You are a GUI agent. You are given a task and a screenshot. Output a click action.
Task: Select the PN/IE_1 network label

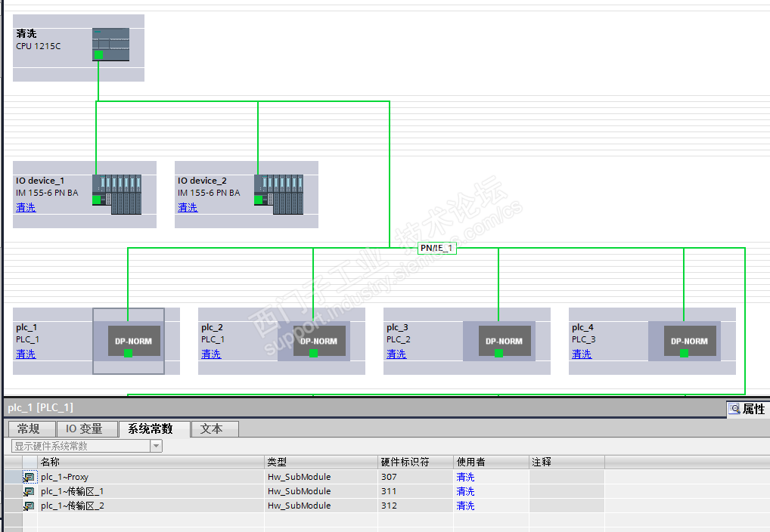437,249
